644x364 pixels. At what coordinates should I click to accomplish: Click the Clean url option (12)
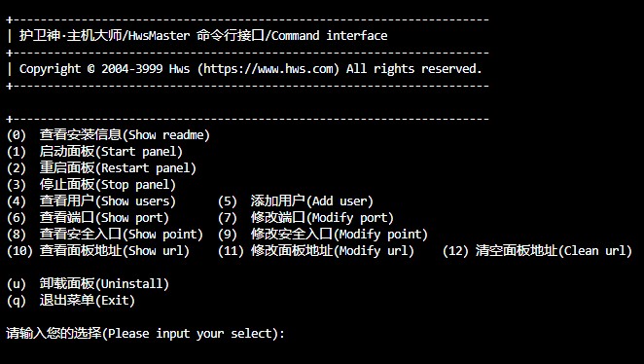pos(537,250)
